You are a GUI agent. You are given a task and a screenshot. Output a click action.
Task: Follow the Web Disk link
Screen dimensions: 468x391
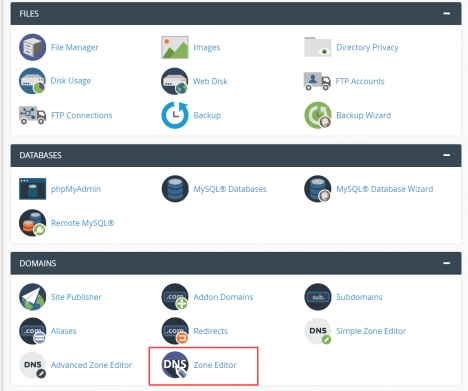pyautogui.click(x=210, y=81)
